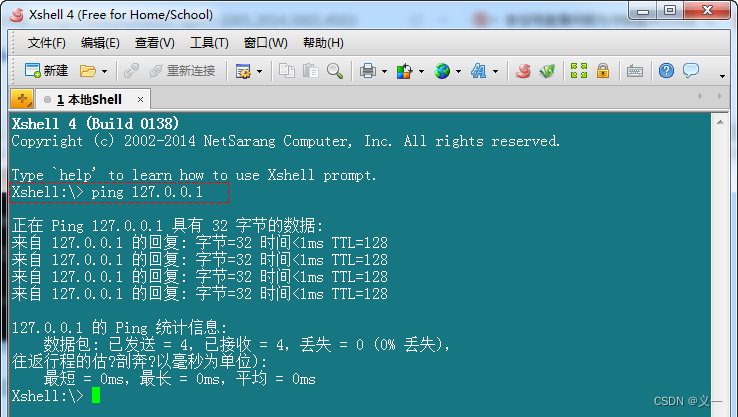
Task: Click the '已发送 = 4, 已接收 = 4' statistics line
Action: point(246,345)
